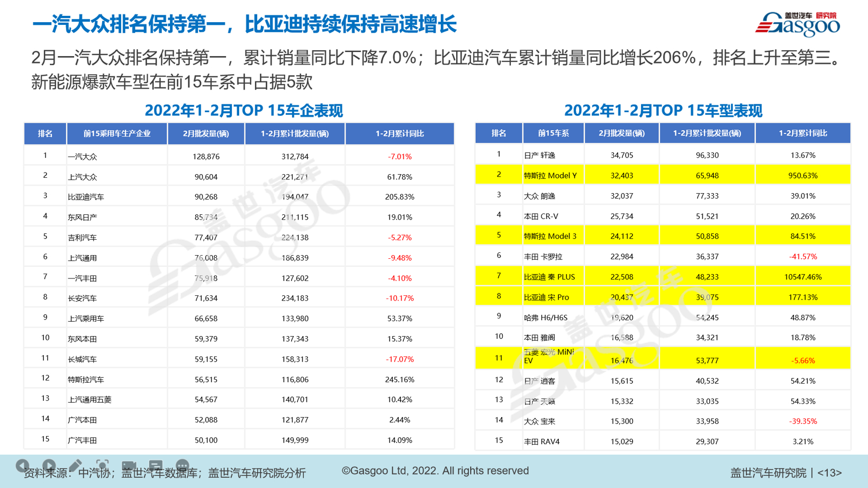Click the 128,876 February volume value
This screenshot has height=488, width=868.
(206, 157)
